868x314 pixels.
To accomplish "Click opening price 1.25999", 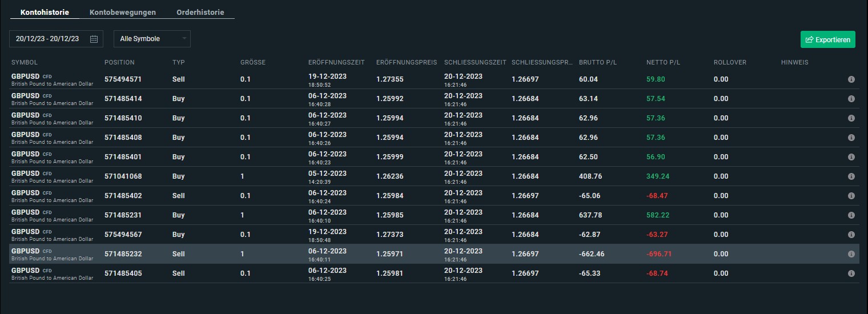I will [390, 157].
